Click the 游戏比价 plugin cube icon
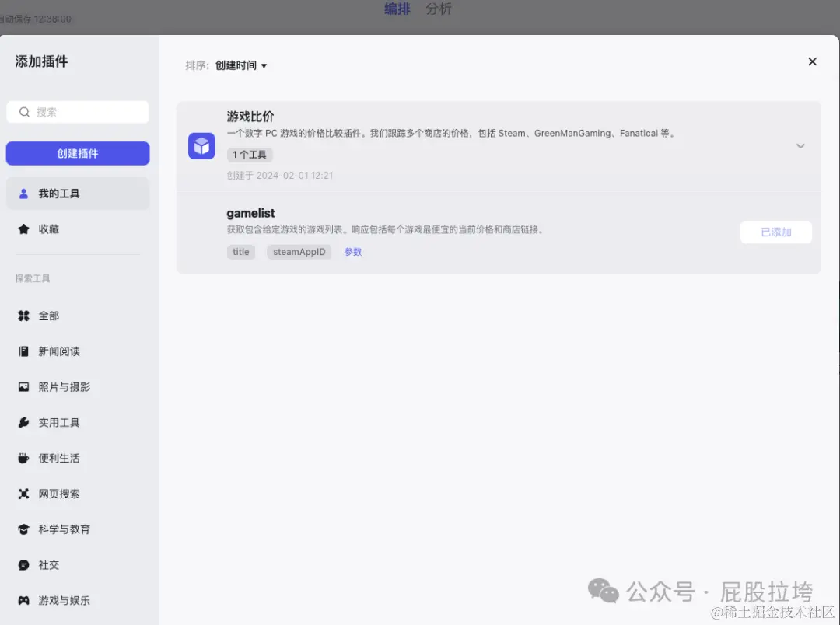 201,146
